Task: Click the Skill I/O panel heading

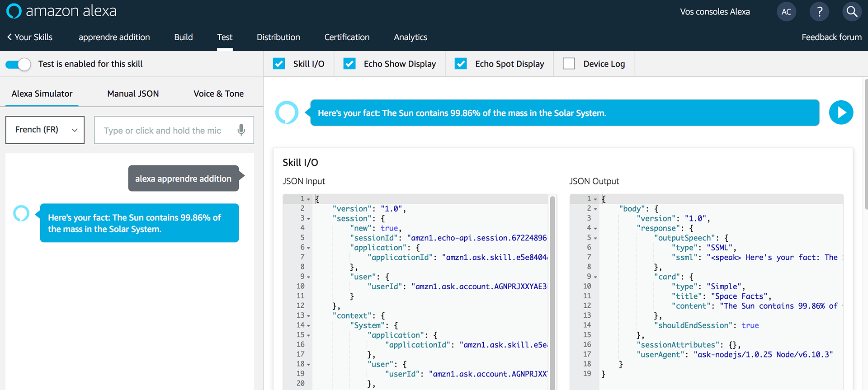Action: coord(300,163)
